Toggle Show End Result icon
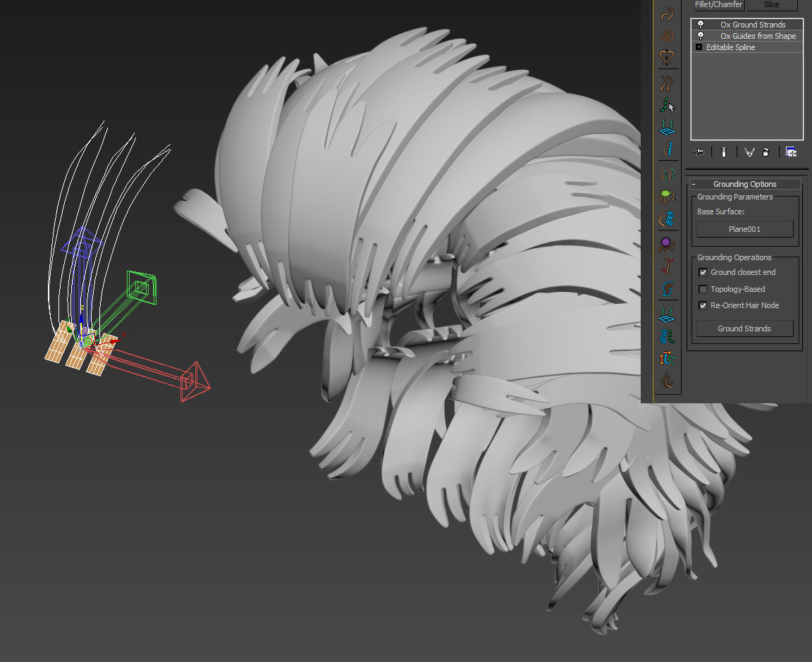Screen dimensions: 812x662 click(x=724, y=152)
